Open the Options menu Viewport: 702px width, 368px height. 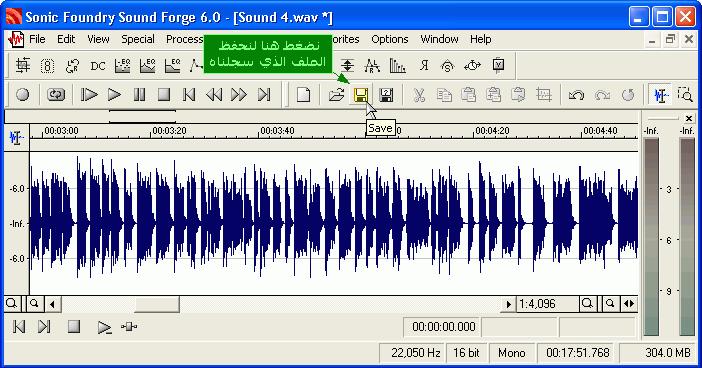(390, 39)
